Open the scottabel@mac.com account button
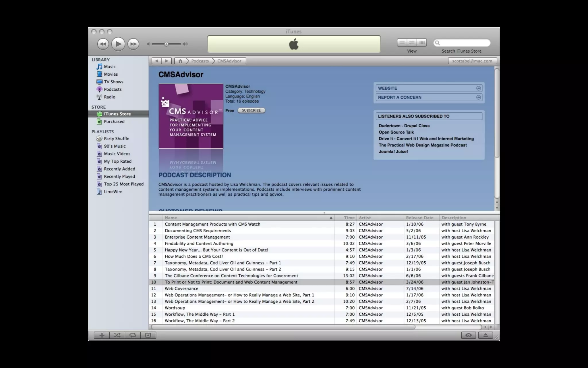 (x=472, y=61)
